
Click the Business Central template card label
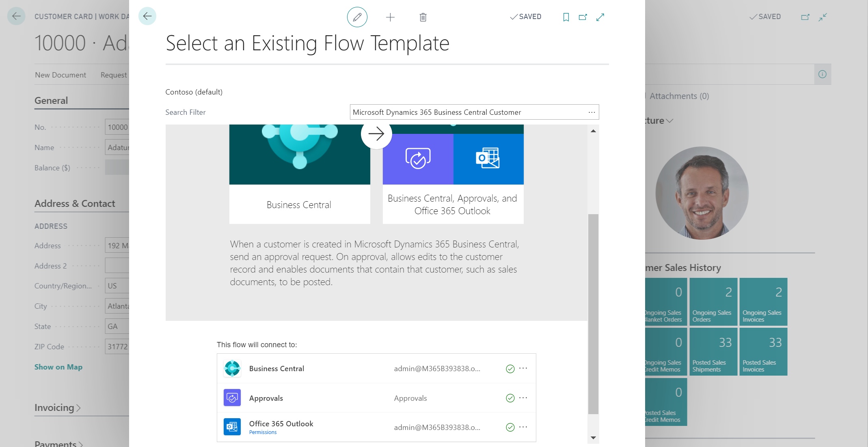coord(299,205)
